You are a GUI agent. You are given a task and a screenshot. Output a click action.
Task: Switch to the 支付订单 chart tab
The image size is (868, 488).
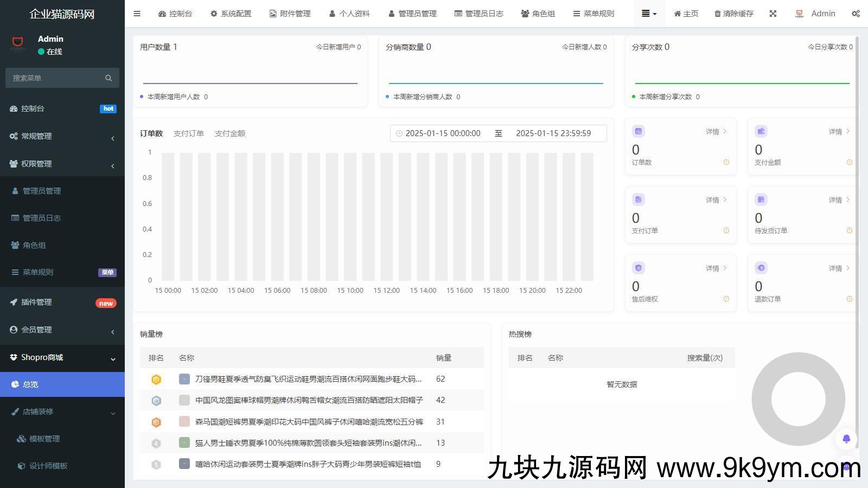188,133
